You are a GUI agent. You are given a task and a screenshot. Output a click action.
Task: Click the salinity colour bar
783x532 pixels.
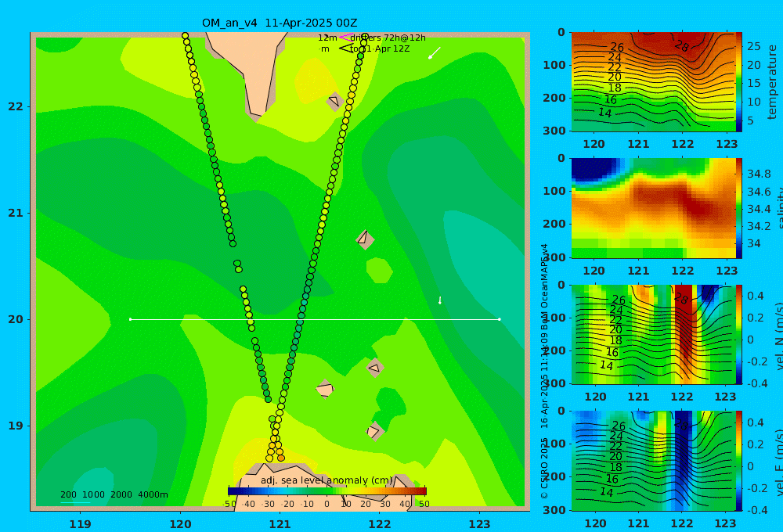738,208
